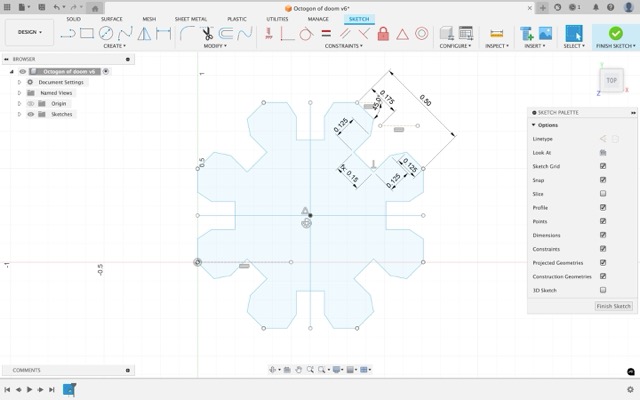Select the Line tool in Create
The width and height of the screenshot is (640, 400).
click(68, 33)
